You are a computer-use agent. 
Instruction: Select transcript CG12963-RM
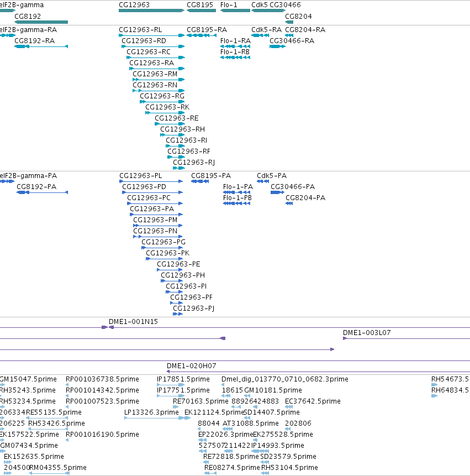[159, 80]
